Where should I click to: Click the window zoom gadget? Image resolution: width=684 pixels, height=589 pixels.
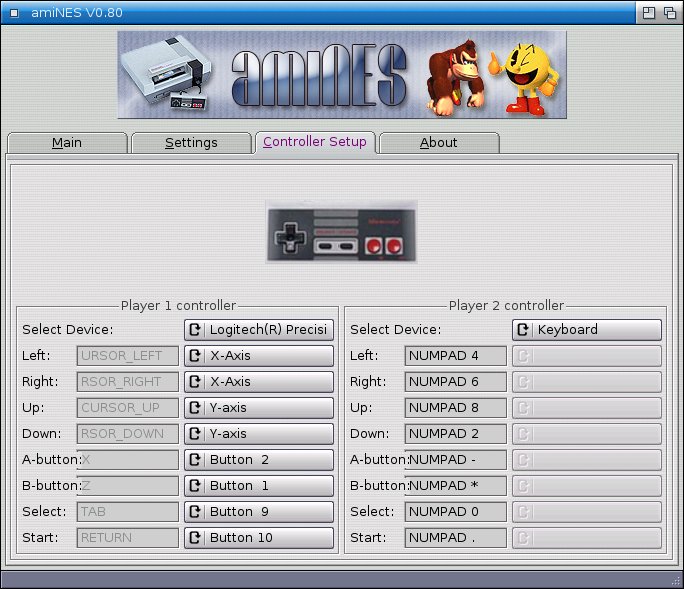point(649,13)
